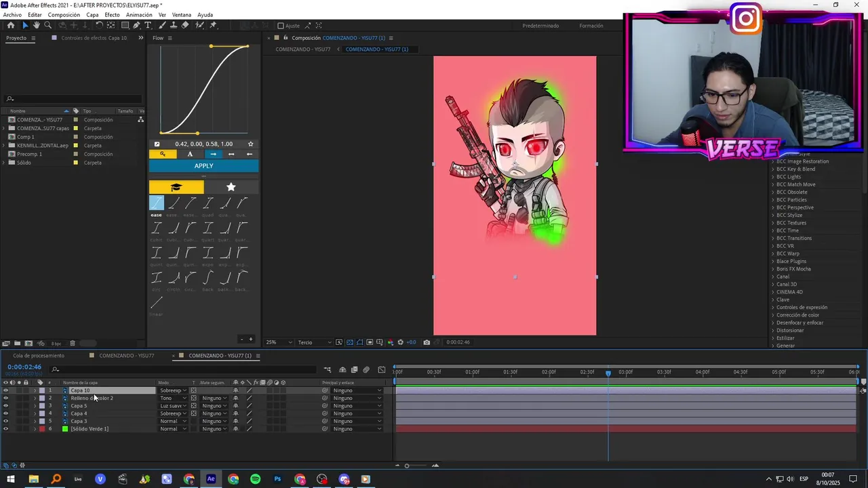Hide Capa 5 layer eye toggle

click(6, 406)
